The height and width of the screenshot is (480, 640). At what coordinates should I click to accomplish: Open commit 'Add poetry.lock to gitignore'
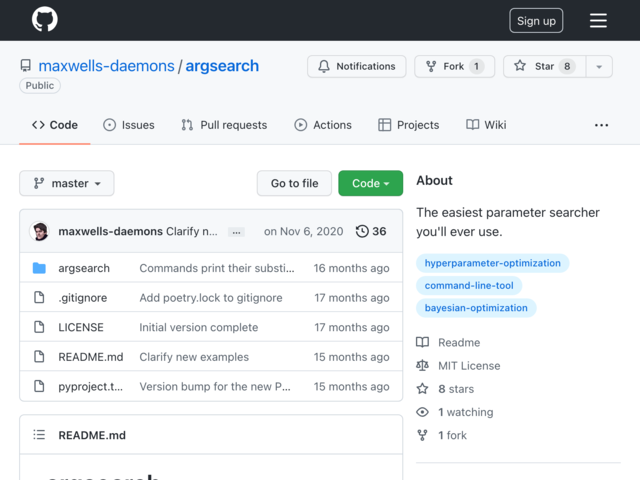tap(211, 298)
